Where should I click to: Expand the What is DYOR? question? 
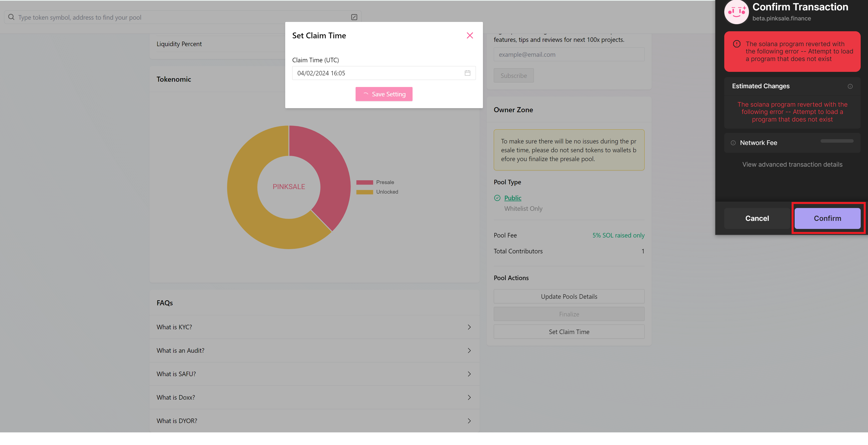[x=314, y=421]
